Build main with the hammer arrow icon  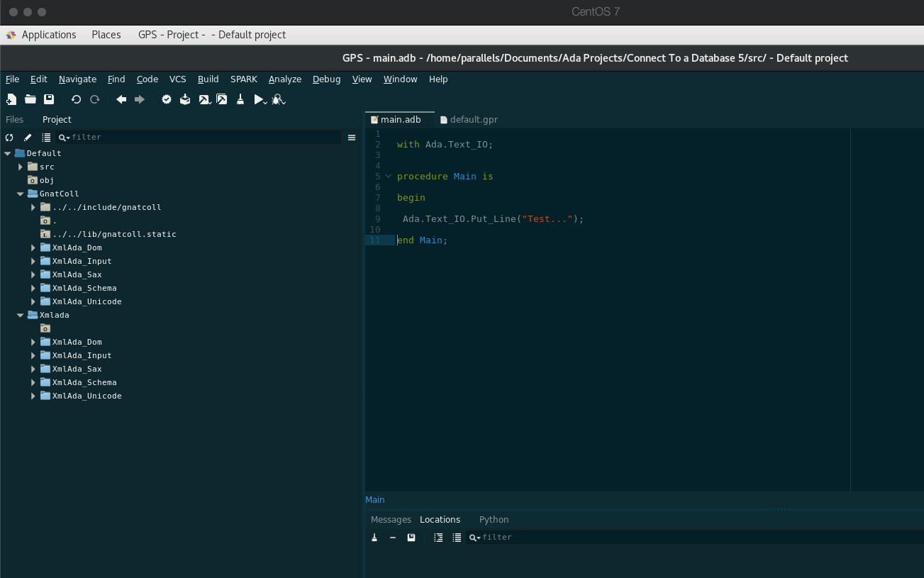click(x=204, y=100)
